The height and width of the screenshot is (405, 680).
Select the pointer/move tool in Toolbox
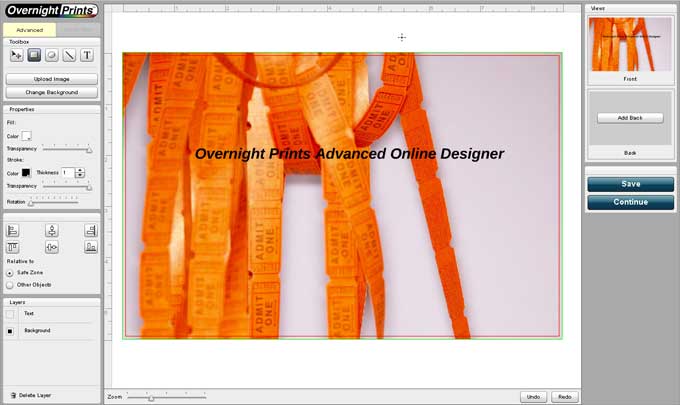point(16,55)
